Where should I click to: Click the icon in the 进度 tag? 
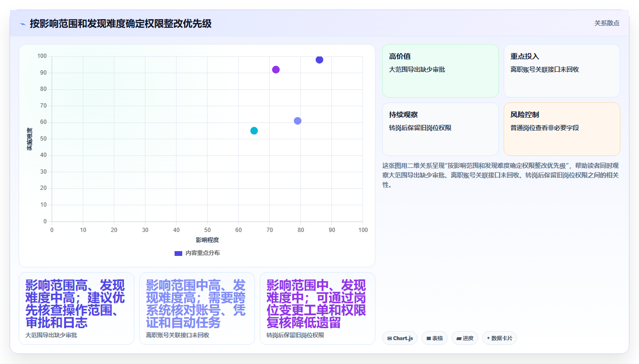pos(459,338)
